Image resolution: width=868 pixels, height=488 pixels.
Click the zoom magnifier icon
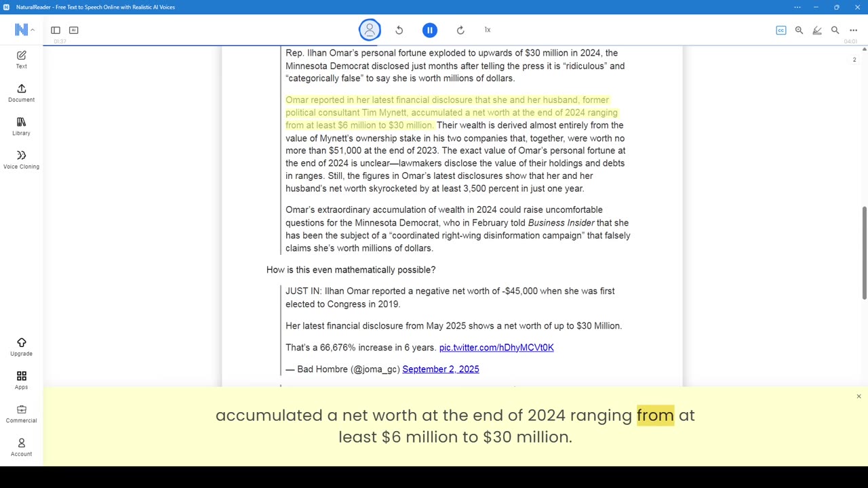click(x=799, y=30)
